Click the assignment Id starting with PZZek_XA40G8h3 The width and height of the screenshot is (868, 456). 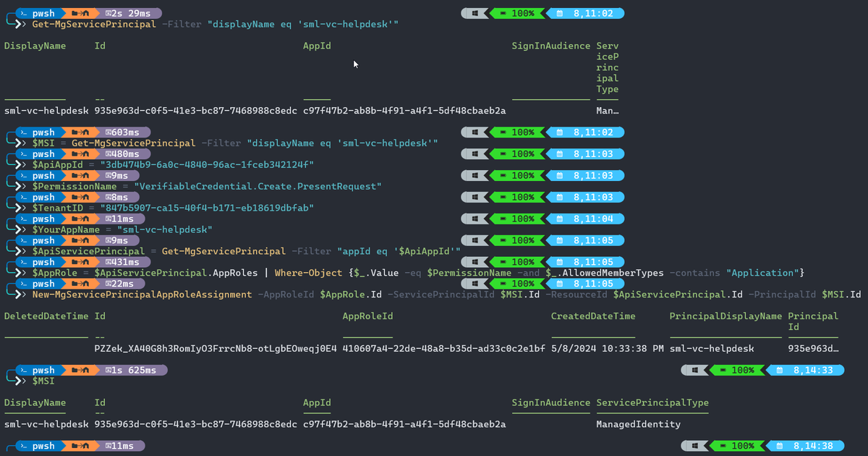[x=216, y=349]
